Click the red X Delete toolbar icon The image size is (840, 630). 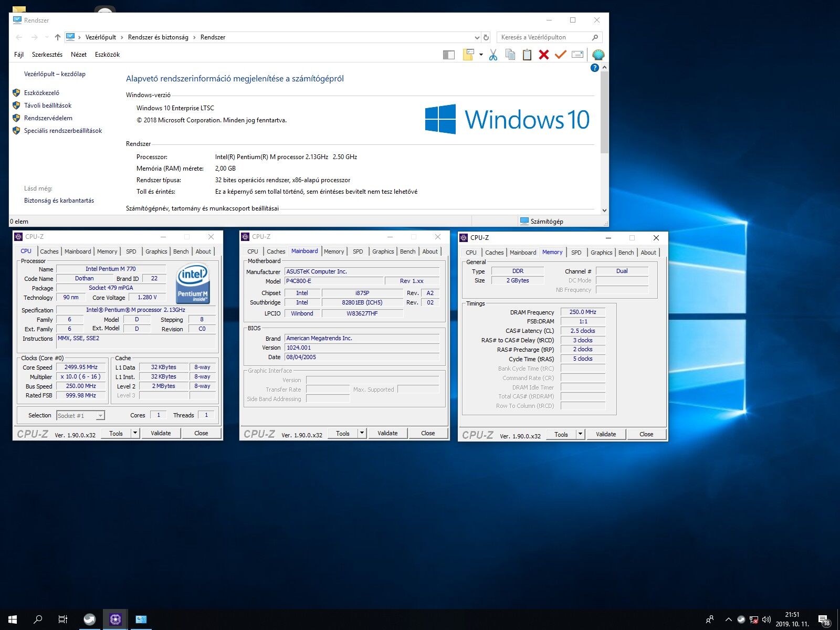tap(544, 55)
